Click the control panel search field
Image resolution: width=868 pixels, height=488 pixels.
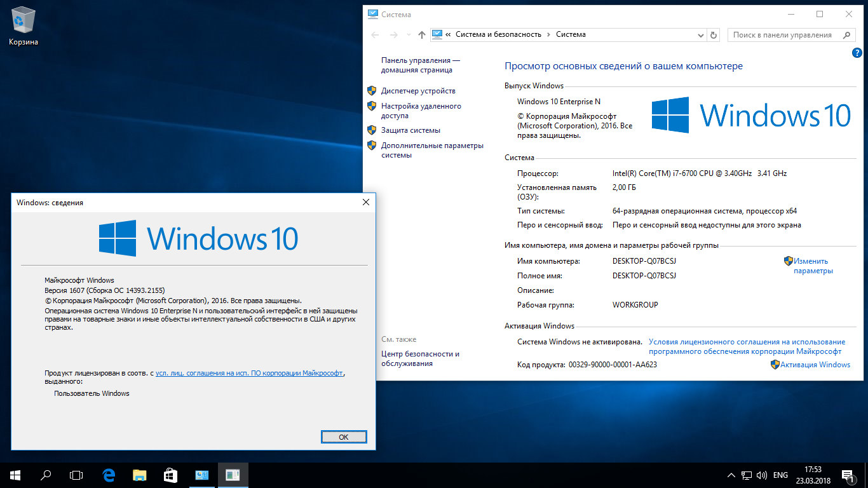(x=785, y=35)
